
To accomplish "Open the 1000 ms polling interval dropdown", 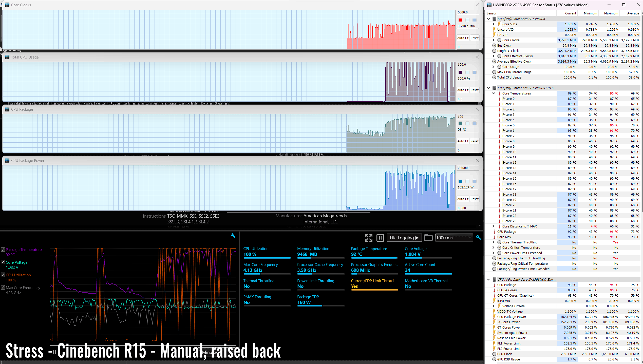I will tap(454, 238).
